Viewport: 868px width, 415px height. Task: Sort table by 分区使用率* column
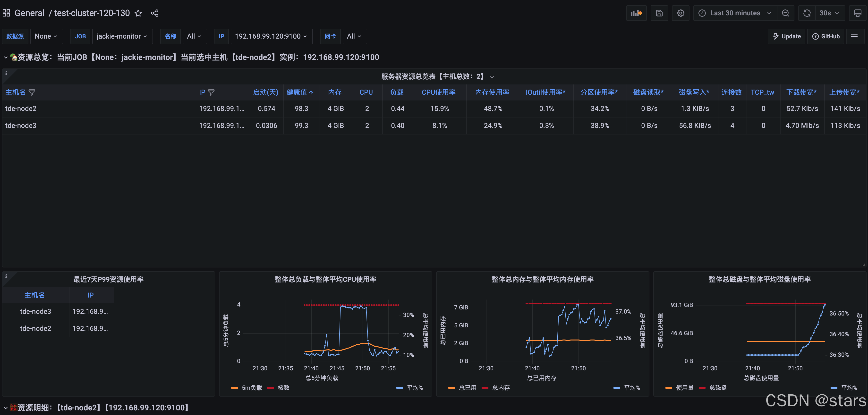pyautogui.click(x=599, y=92)
